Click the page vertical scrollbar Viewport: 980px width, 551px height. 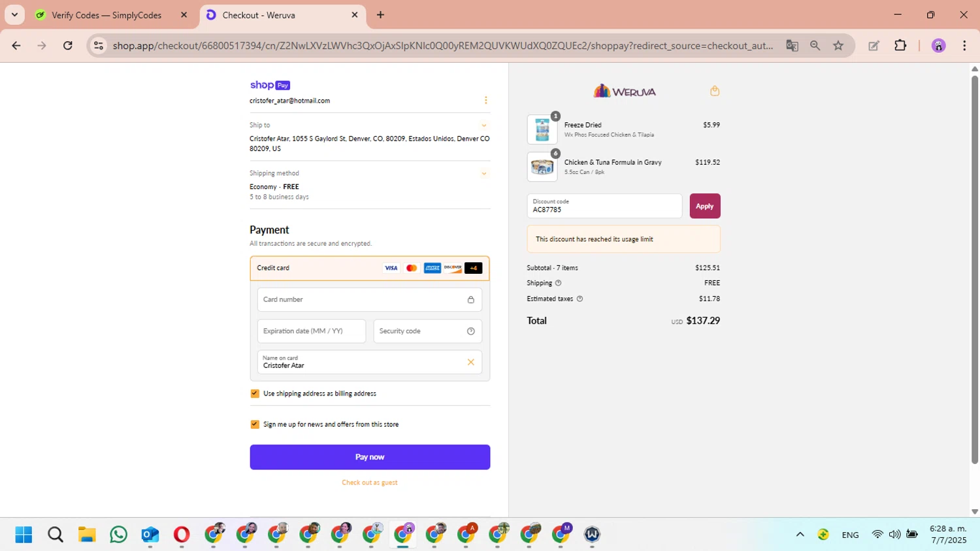[x=974, y=269]
